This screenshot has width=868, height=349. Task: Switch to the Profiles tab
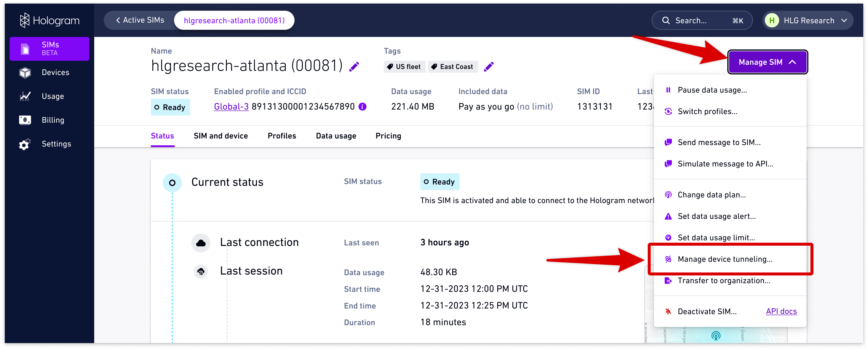point(282,136)
